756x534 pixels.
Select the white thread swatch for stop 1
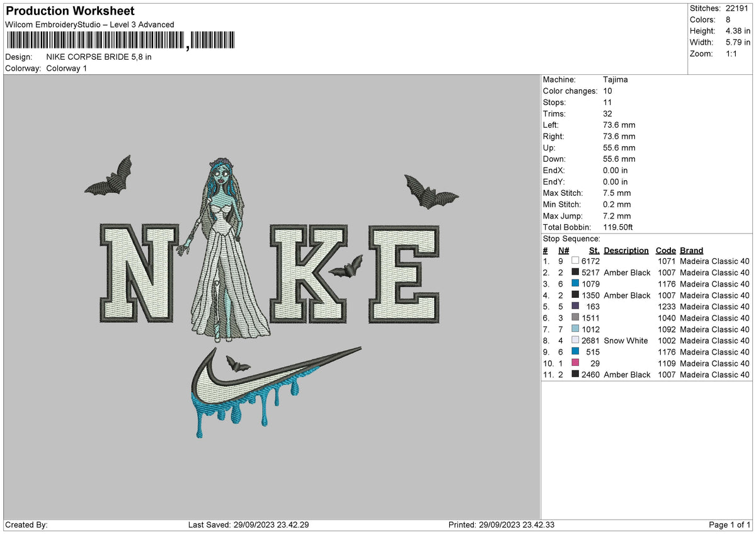coord(575,261)
